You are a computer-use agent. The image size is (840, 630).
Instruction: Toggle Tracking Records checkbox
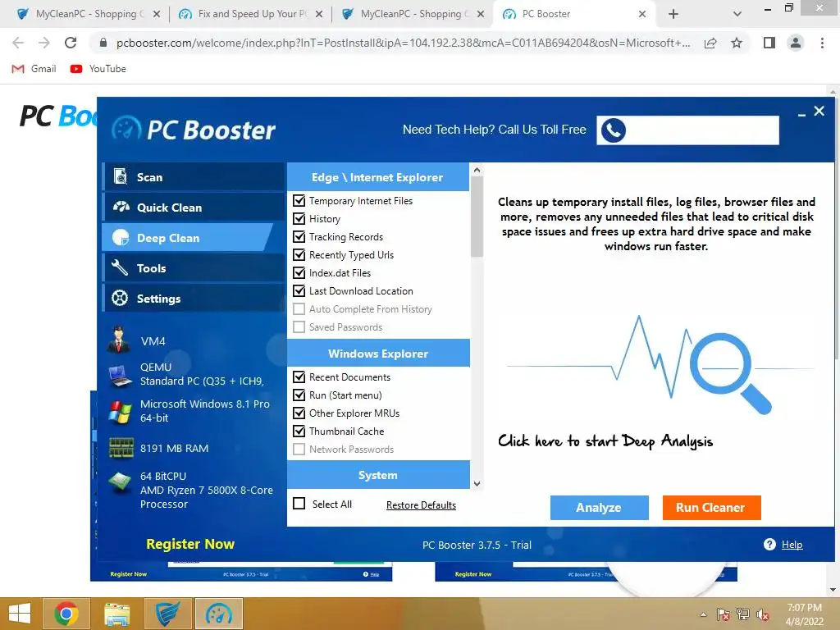tap(299, 237)
